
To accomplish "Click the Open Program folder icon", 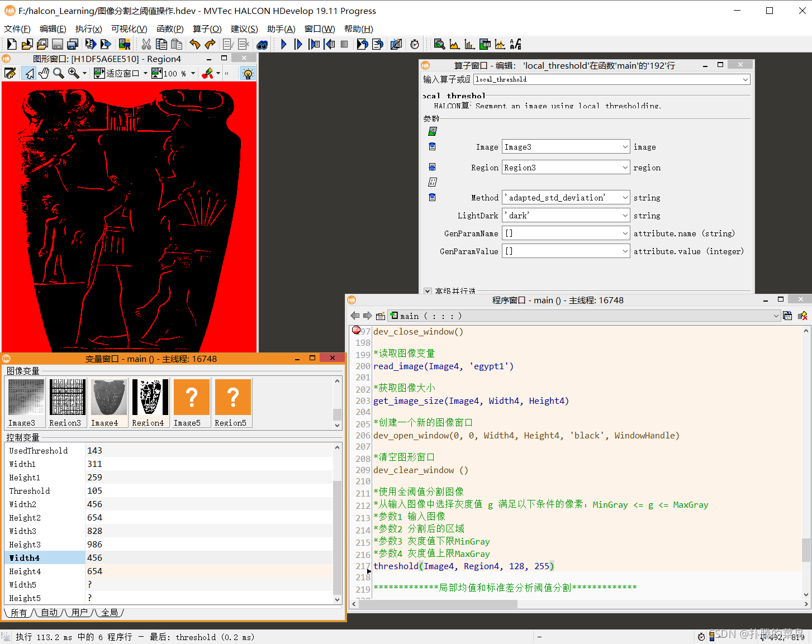I will tap(27, 44).
